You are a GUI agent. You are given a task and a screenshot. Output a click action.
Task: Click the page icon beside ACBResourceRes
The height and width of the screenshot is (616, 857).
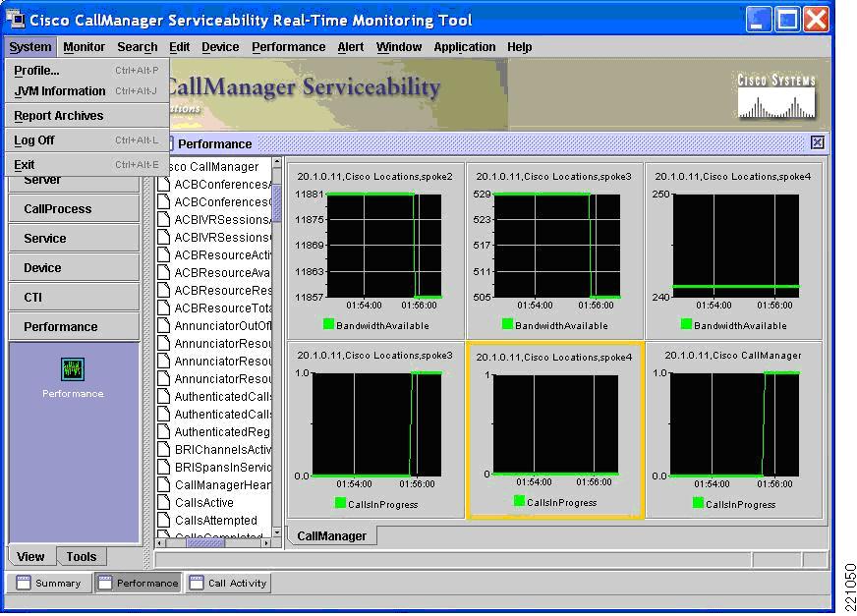click(x=163, y=290)
